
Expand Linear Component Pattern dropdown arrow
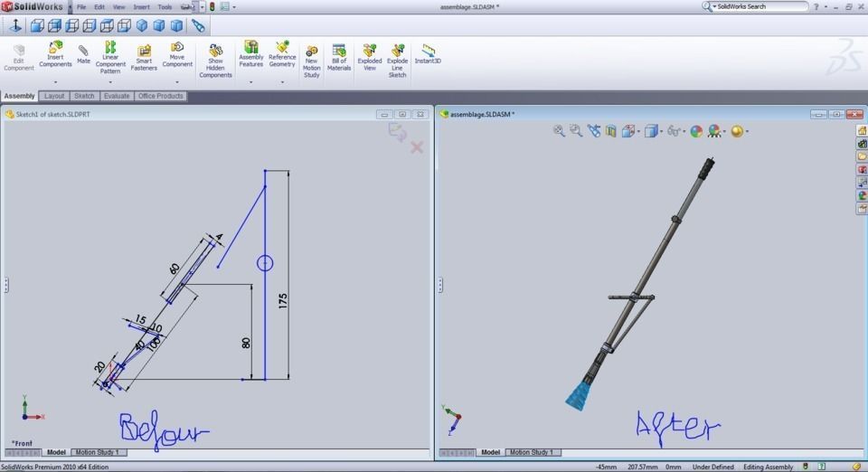[110, 82]
